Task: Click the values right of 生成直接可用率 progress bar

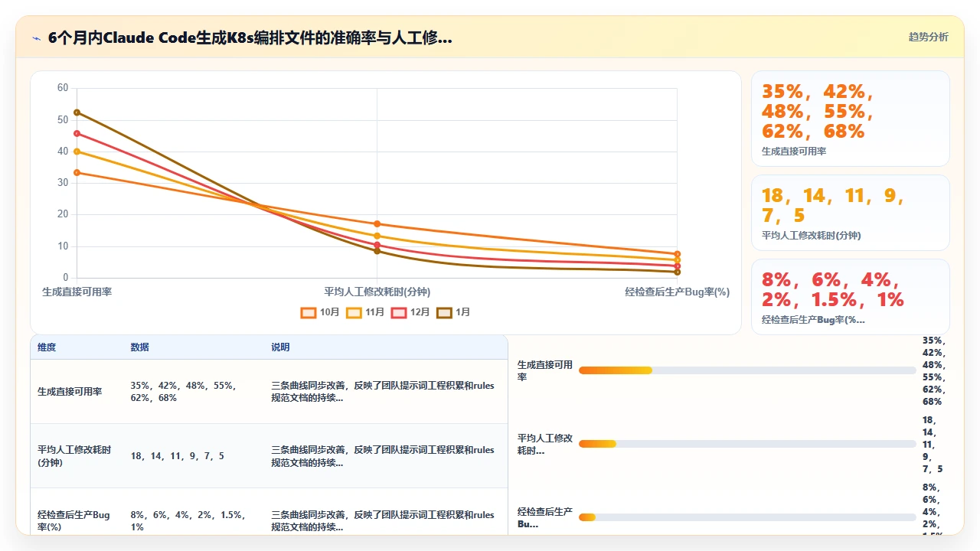Action: (934, 371)
